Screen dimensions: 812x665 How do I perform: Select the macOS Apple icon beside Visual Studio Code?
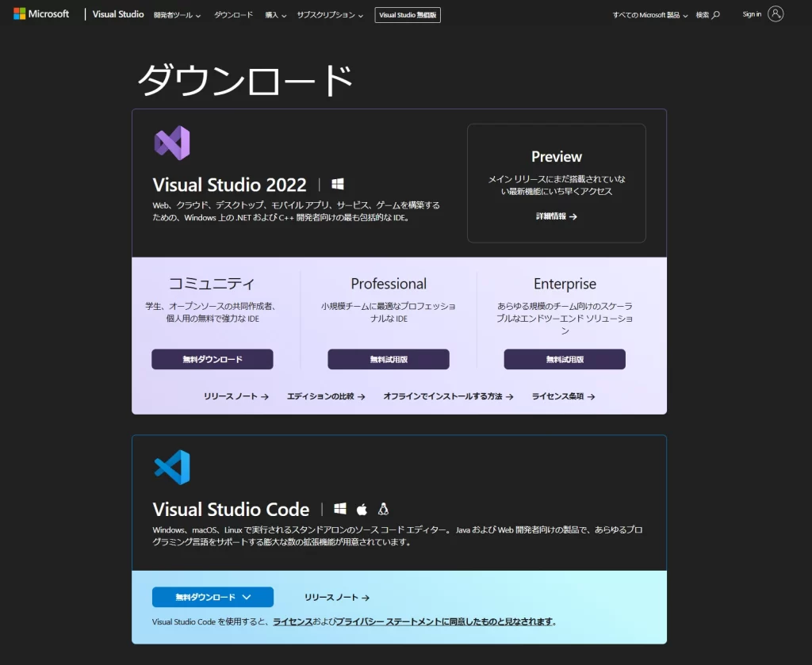pos(362,510)
